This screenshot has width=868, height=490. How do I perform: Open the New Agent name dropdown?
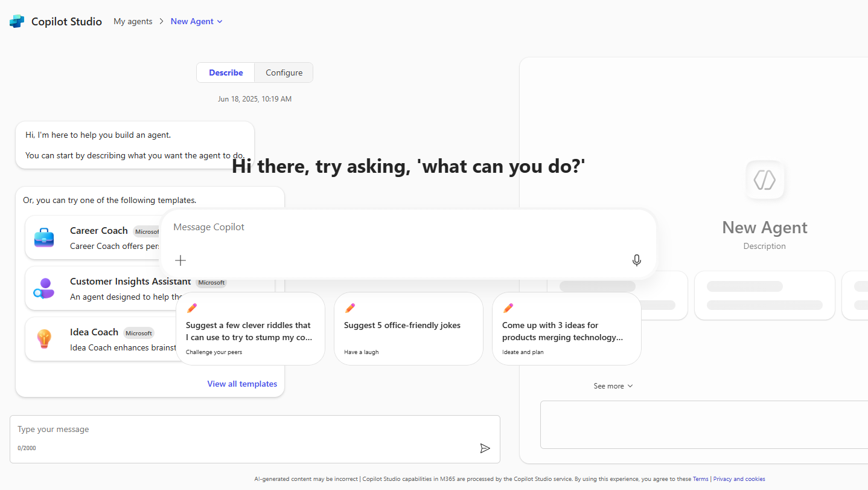click(219, 21)
